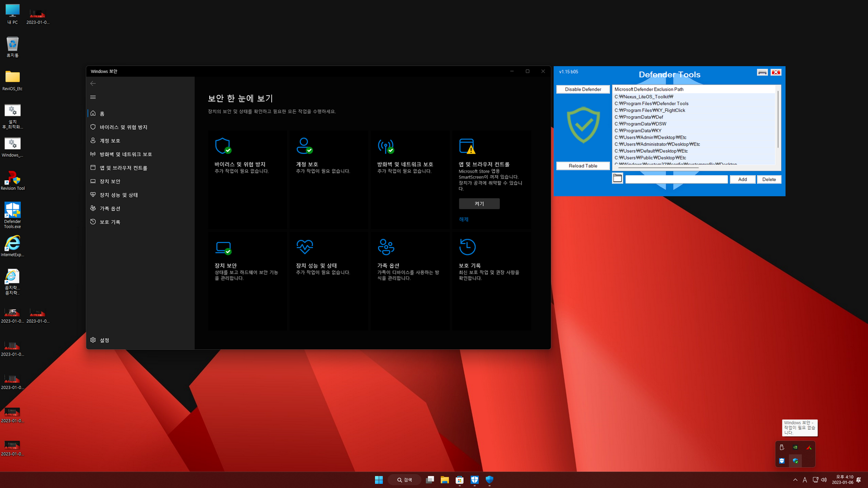The height and width of the screenshot is (488, 868).
Task: Select C:₩Program Files₩Defender Tools row
Action: point(694,103)
